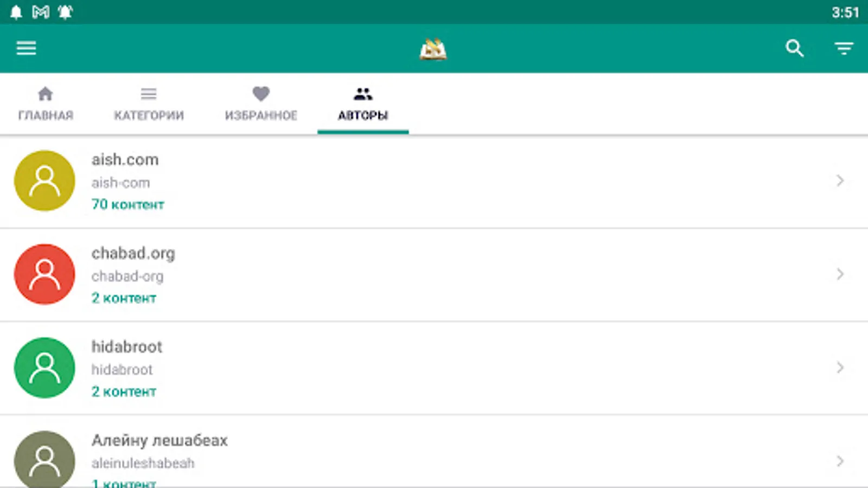Tap the ringing alarm bell status icon
Image resolution: width=868 pixels, height=488 pixels.
coord(65,12)
